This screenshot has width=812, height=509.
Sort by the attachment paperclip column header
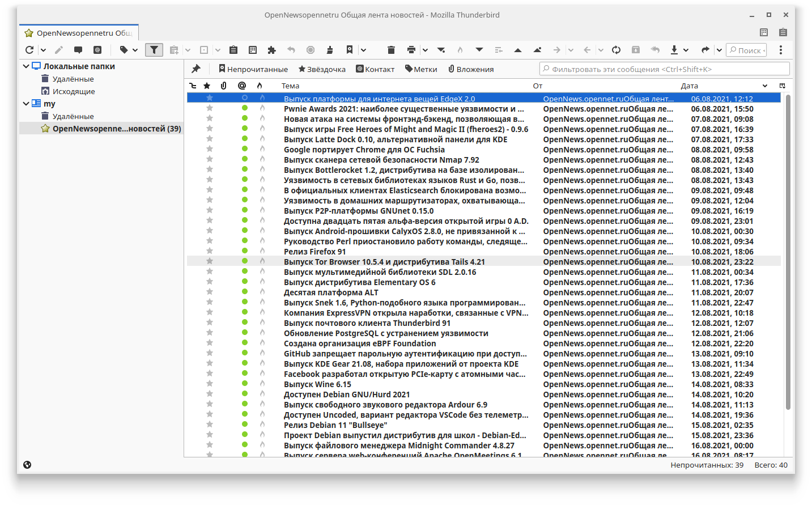(x=224, y=86)
